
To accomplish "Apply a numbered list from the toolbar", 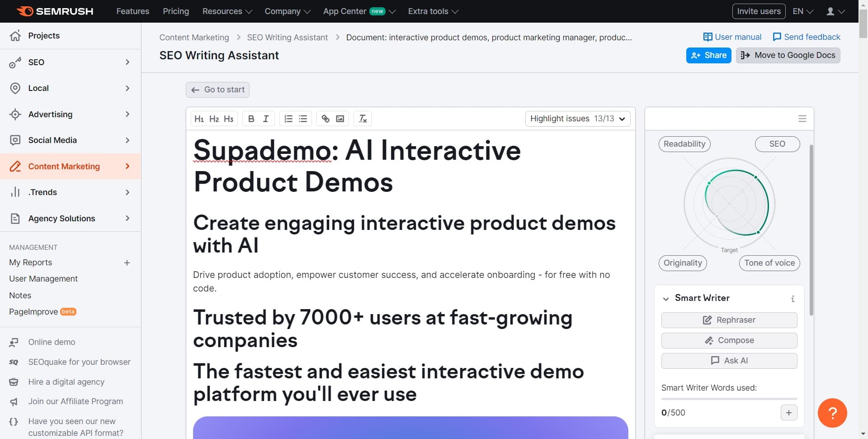I will pyautogui.click(x=288, y=119).
